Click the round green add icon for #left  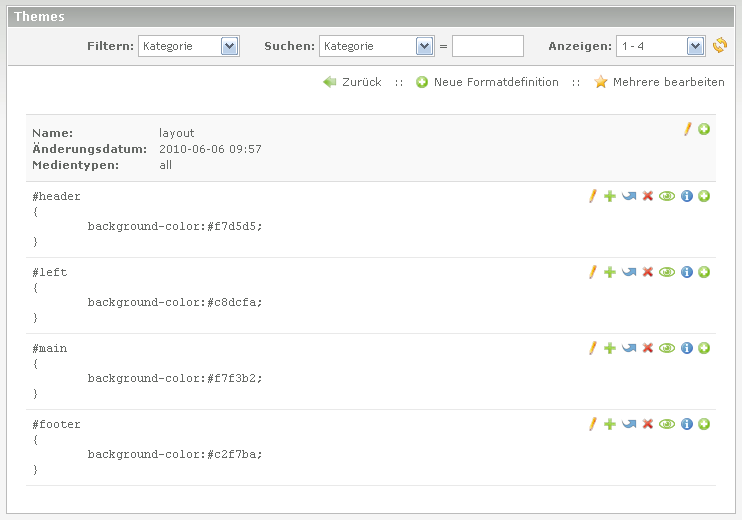[x=704, y=272]
